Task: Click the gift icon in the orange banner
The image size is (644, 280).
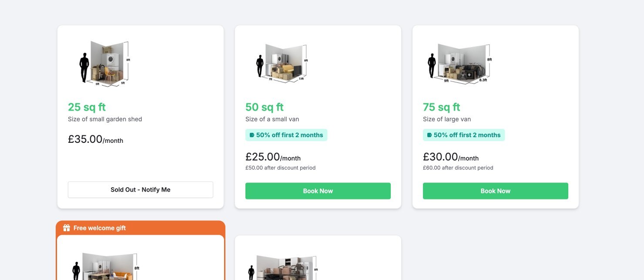Action: (x=67, y=228)
